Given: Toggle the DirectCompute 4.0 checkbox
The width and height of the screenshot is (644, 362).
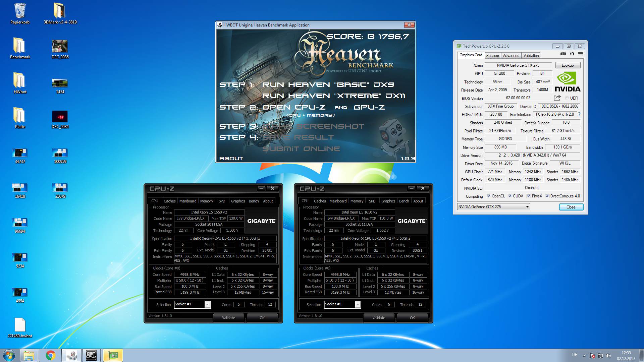Looking at the screenshot, I should point(547,196).
